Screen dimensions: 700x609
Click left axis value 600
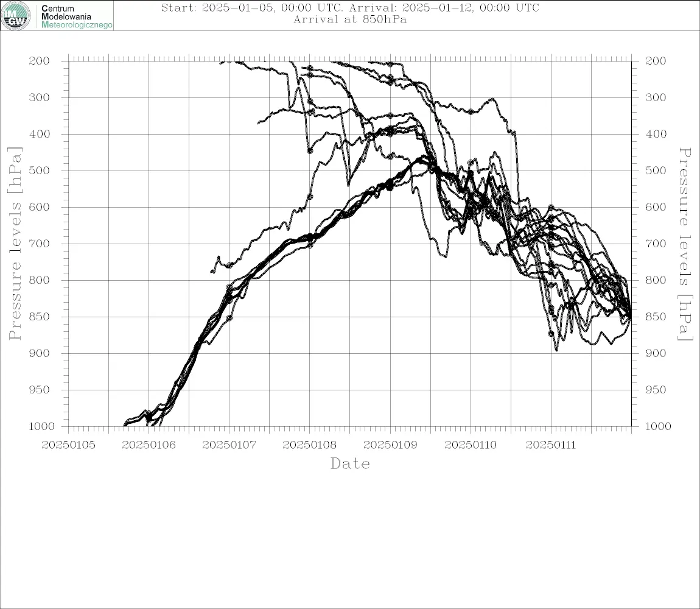(39, 207)
